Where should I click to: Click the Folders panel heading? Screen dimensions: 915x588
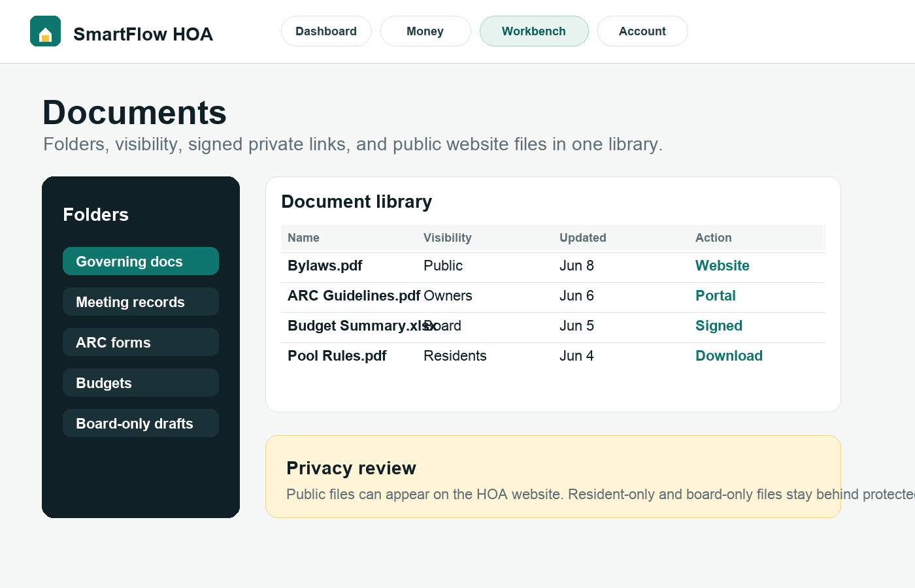pyautogui.click(x=95, y=214)
